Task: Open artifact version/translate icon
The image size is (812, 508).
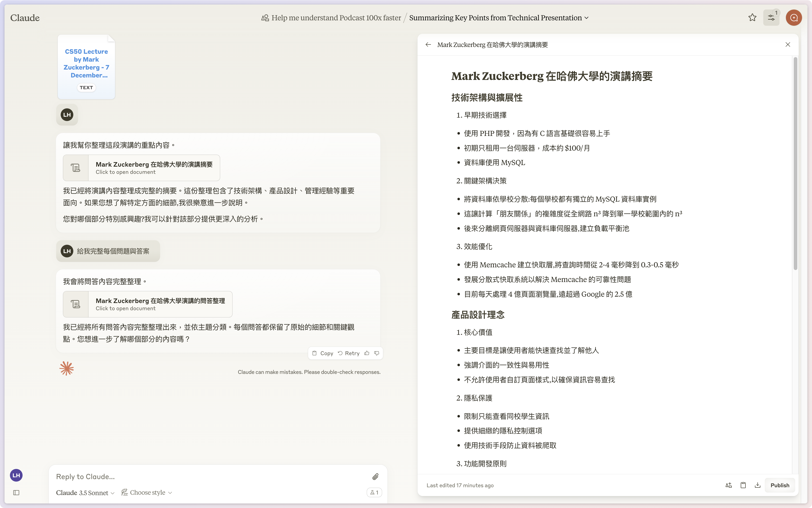Action: (729, 485)
